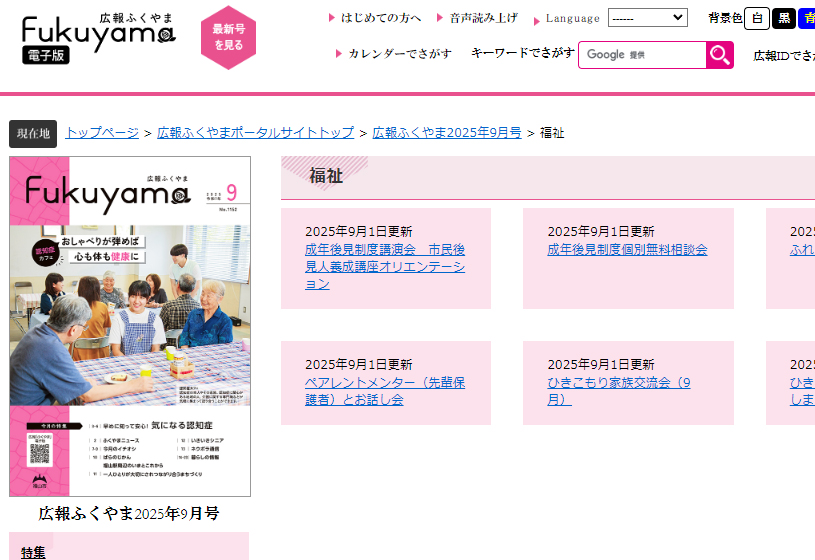Click the Google keyword search field
This screenshot has height=560, width=815.
coord(642,55)
